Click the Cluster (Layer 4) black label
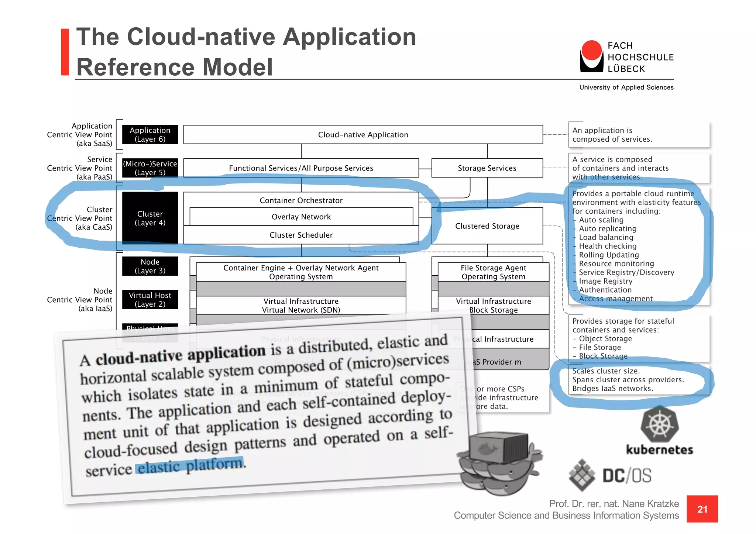This screenshot has height=534, width=756. pyautogui.click(x=150, y=218)
